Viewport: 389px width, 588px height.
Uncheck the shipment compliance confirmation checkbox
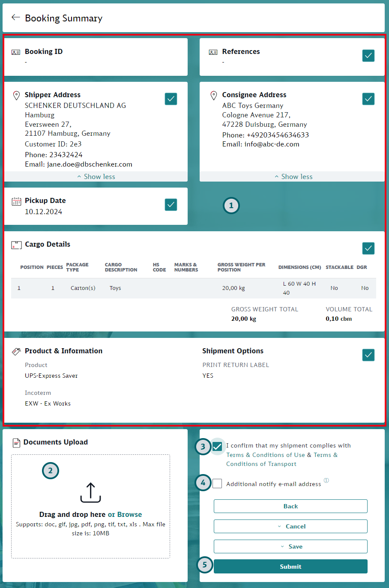[217, 446]
